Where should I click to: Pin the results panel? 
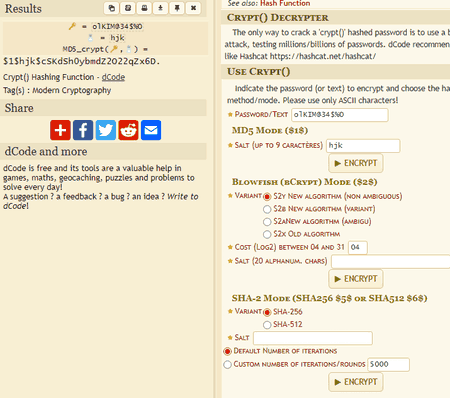(177, 8)
